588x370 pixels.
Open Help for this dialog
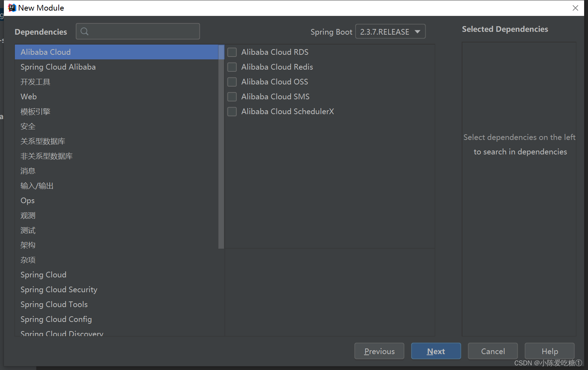(x=549, y=351)
